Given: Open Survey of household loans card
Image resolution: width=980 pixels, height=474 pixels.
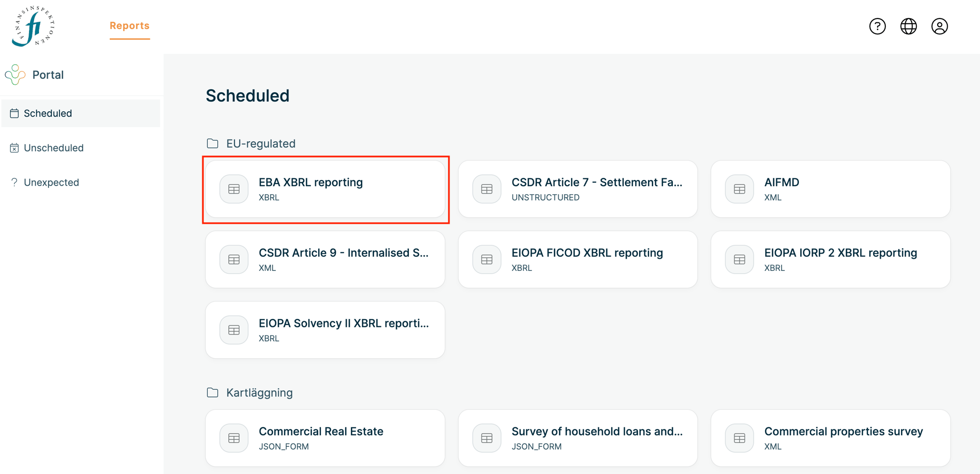Looking at the screenshot, I should (578, 438).
